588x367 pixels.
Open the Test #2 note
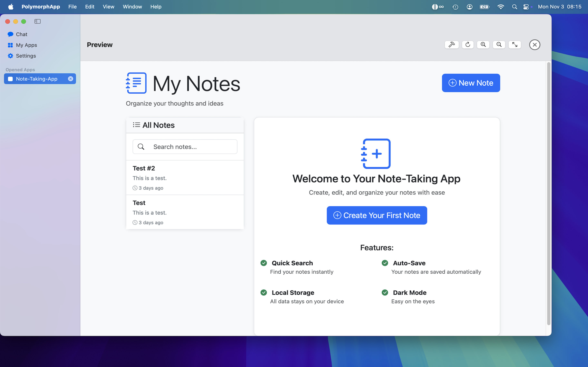tap(185, 178)
